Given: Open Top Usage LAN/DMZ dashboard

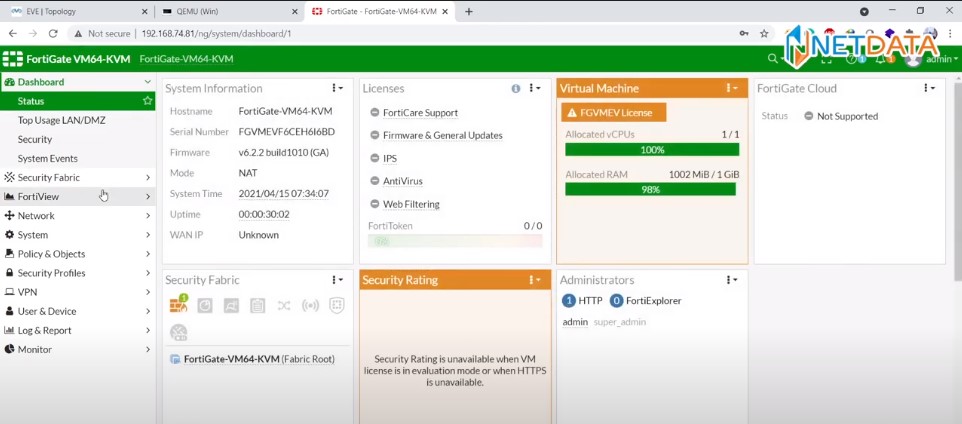Looking at the screenshot, I should coord(61,120).
